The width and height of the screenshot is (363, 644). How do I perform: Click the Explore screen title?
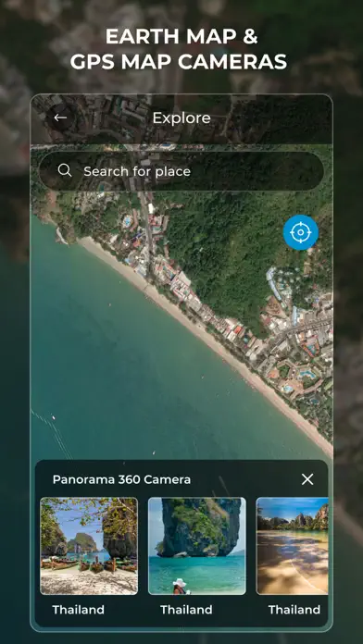point(181,118)
